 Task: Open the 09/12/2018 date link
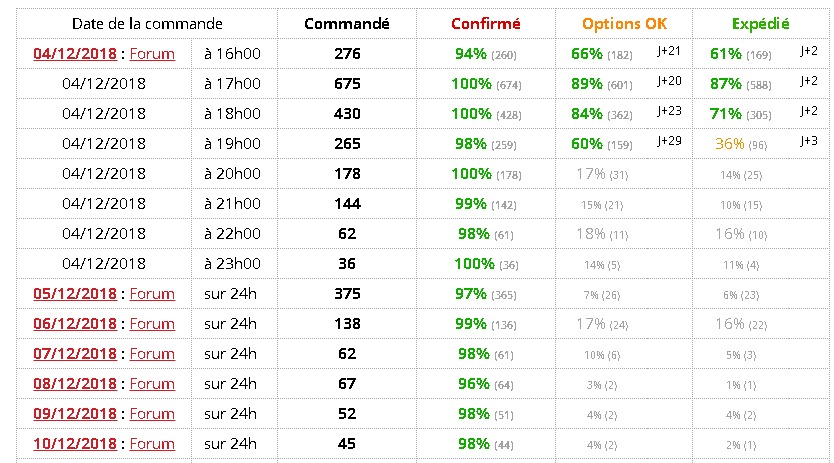coord(74,414)
